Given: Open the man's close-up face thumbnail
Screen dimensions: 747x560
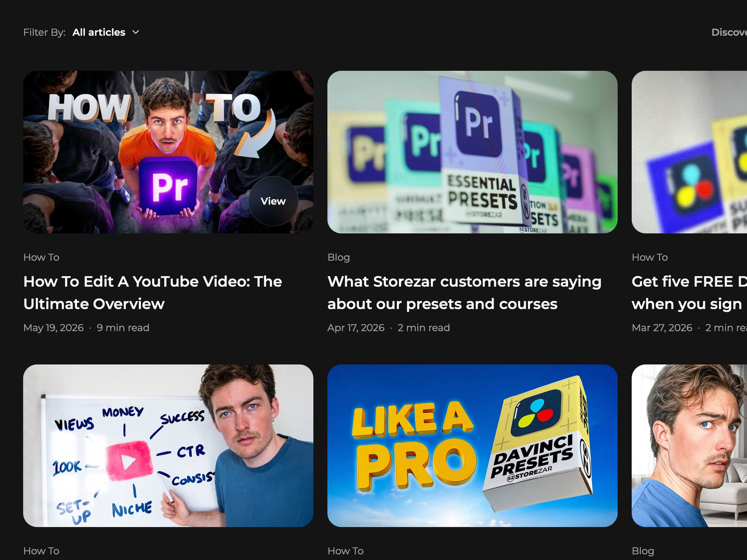Looking at the screenshot, I should (689, 446).
